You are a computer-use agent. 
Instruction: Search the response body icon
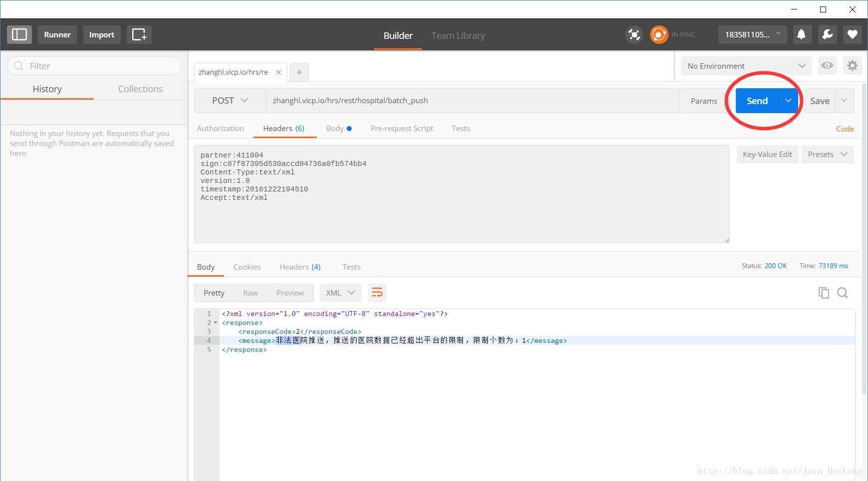843,293
